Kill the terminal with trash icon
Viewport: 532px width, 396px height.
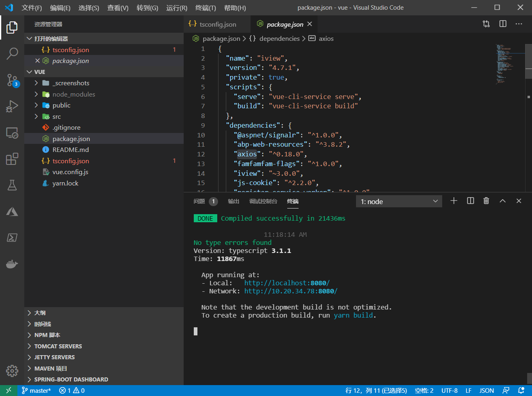486,201
